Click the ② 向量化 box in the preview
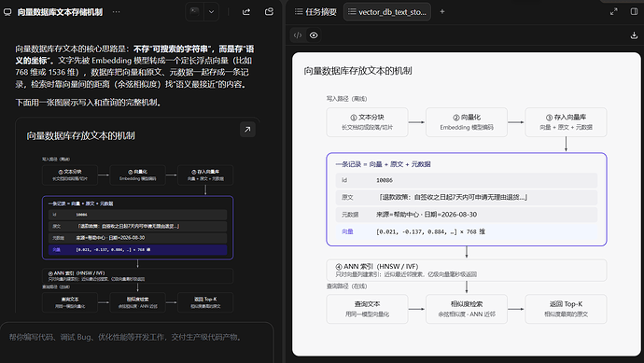 (x=467, y=122)
